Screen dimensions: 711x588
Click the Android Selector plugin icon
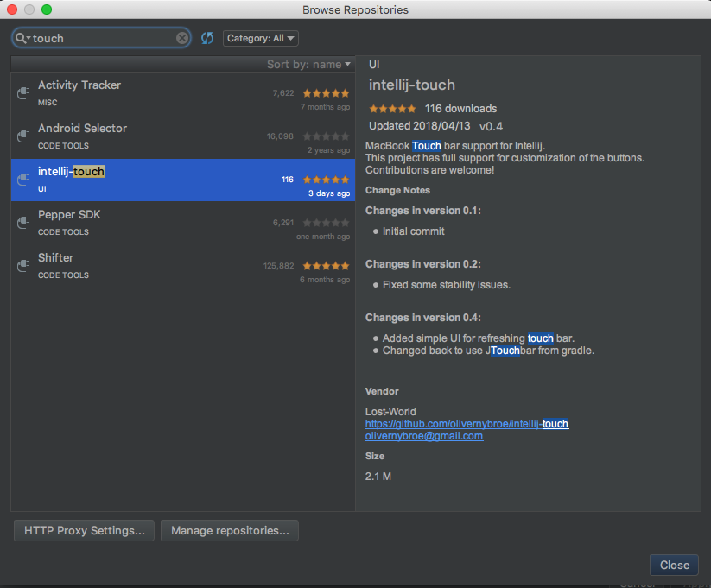(23, 136)
